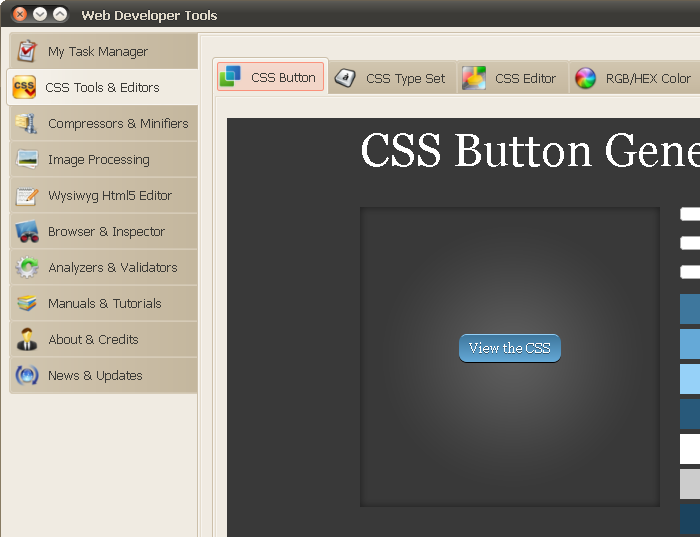The width and height of the screenshot is (700, 537).
Task: Minimize the Web Developer Tools window
Action: (40, 14)
